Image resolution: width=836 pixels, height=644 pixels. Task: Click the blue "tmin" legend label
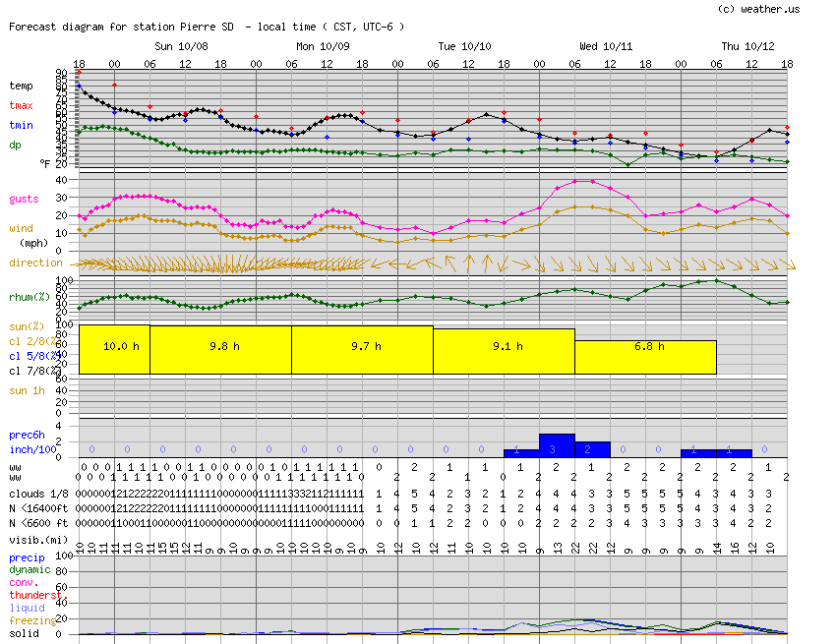21,125
